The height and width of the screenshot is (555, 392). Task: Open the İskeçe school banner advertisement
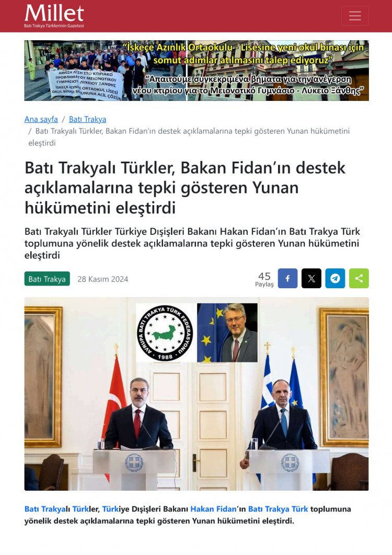(197, 71)
